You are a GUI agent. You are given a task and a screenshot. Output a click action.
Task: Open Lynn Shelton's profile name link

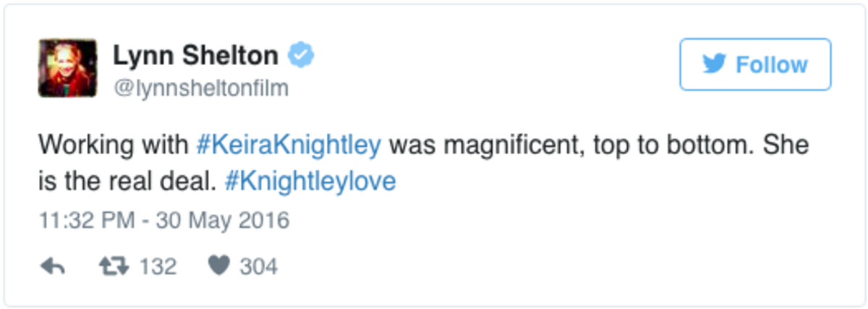pos(195,55)
